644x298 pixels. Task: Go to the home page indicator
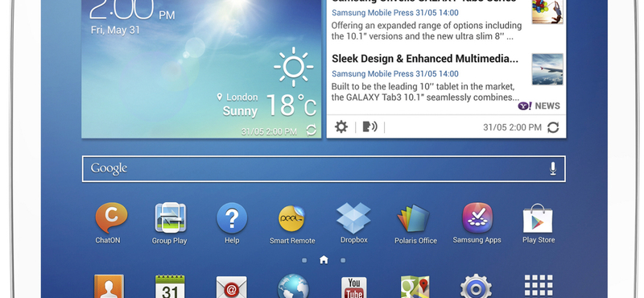(x=324, y=260)
